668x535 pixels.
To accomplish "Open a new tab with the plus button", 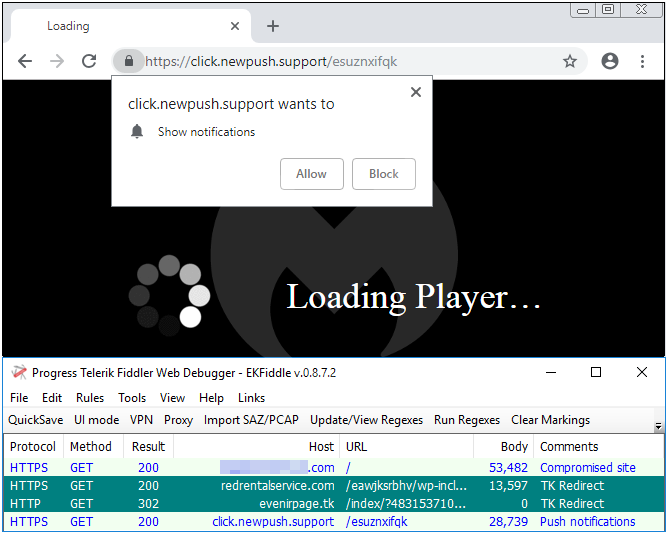I will click(273, 26).
